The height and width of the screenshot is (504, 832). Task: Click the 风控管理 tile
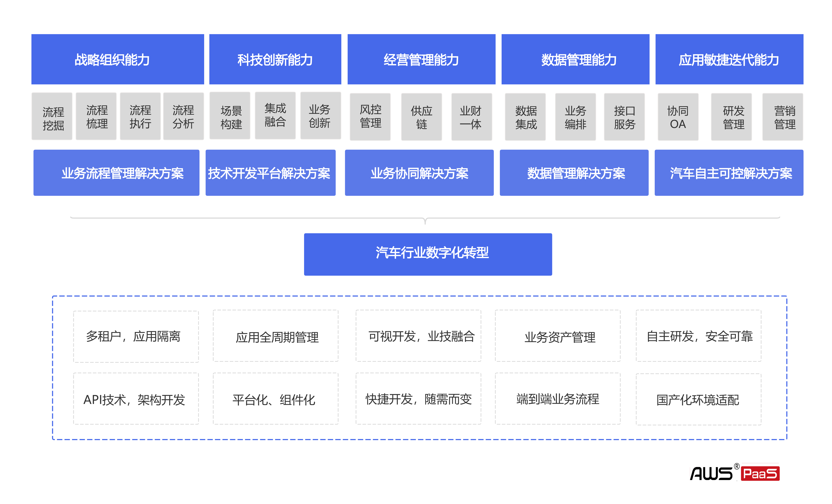370,117
